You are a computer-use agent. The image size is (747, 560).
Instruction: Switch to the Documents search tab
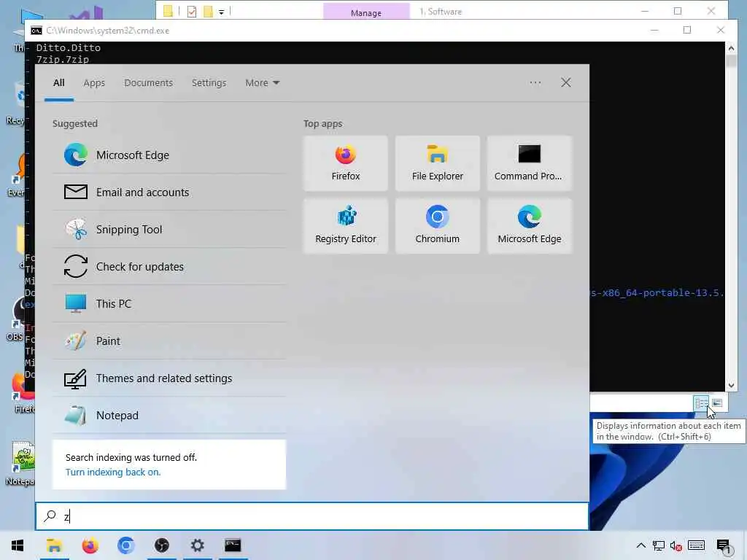point(148,83)
